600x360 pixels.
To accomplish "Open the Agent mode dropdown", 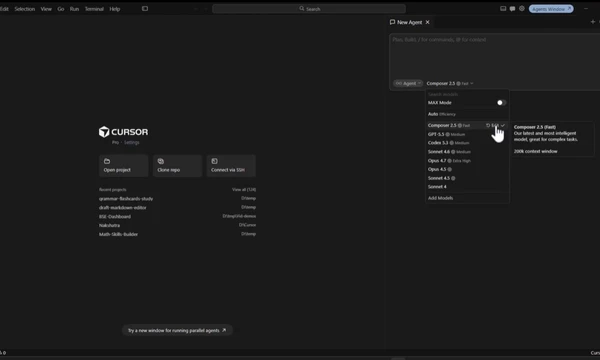I will [408, 83].
